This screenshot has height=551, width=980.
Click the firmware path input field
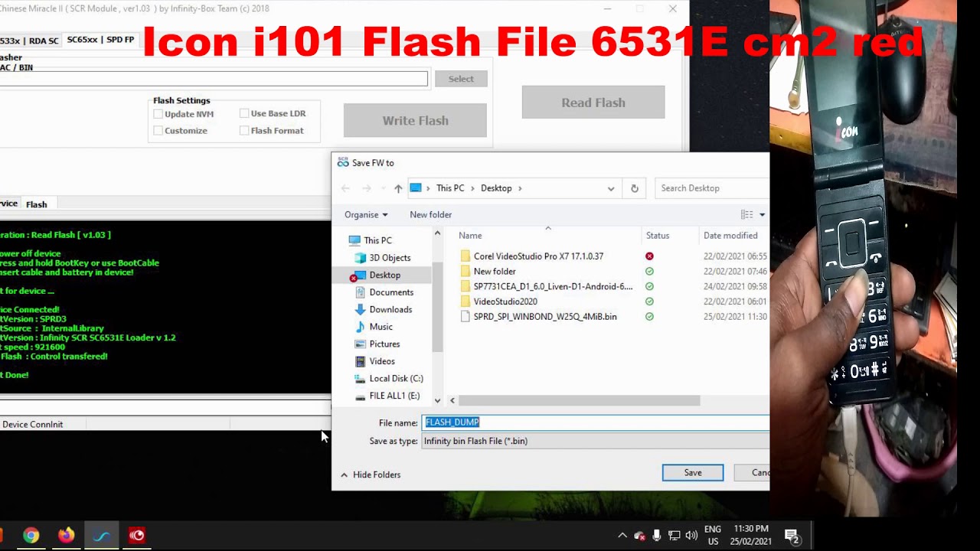[x=214, y=79]
